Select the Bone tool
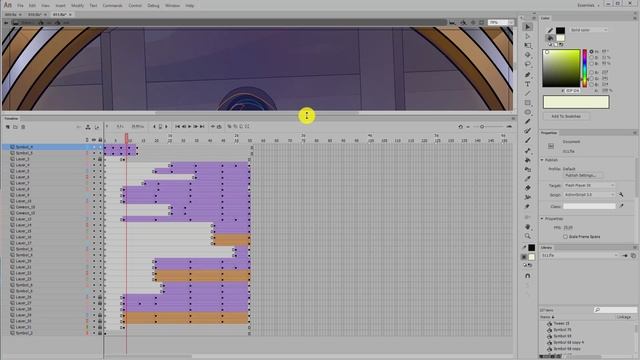Screen dimensions: 640x360 527,151
